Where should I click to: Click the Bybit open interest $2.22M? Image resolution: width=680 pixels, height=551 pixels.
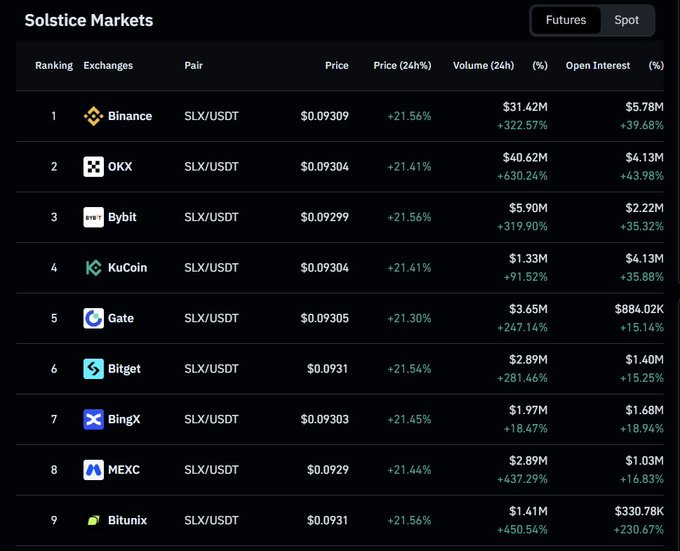644,208
